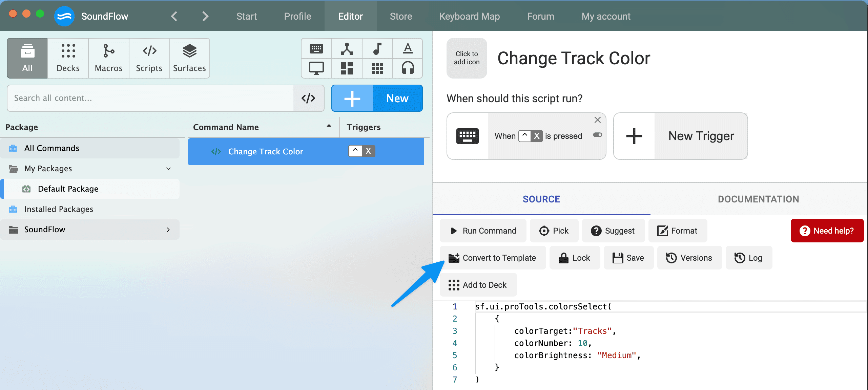The width and height of the screenshot is (868, 390).
Task: Click the monitor display filter icon
Action: point(316,68)
